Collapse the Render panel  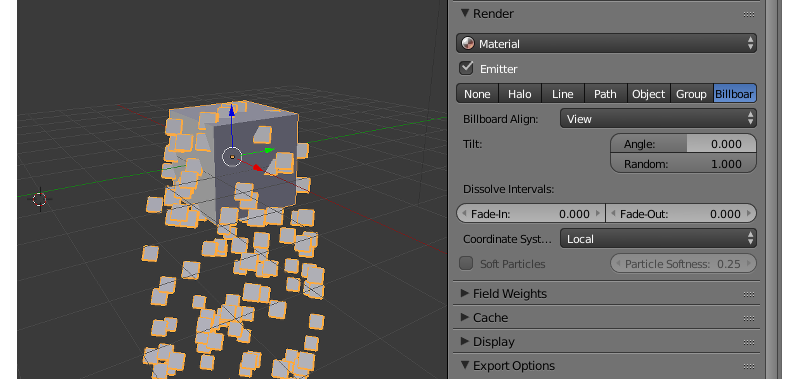[x=465, y=14]
